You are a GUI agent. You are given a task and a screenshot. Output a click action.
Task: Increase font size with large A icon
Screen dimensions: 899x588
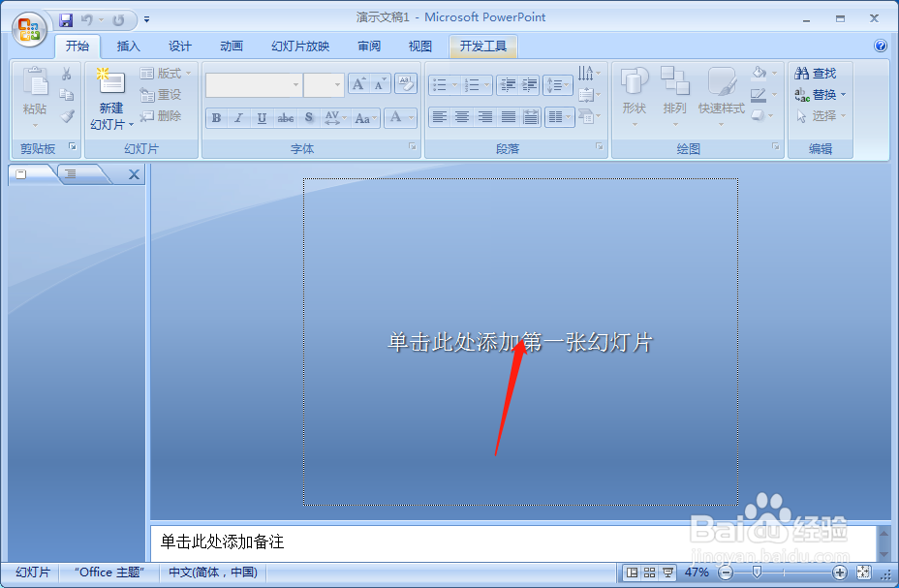tap(358, 84)
